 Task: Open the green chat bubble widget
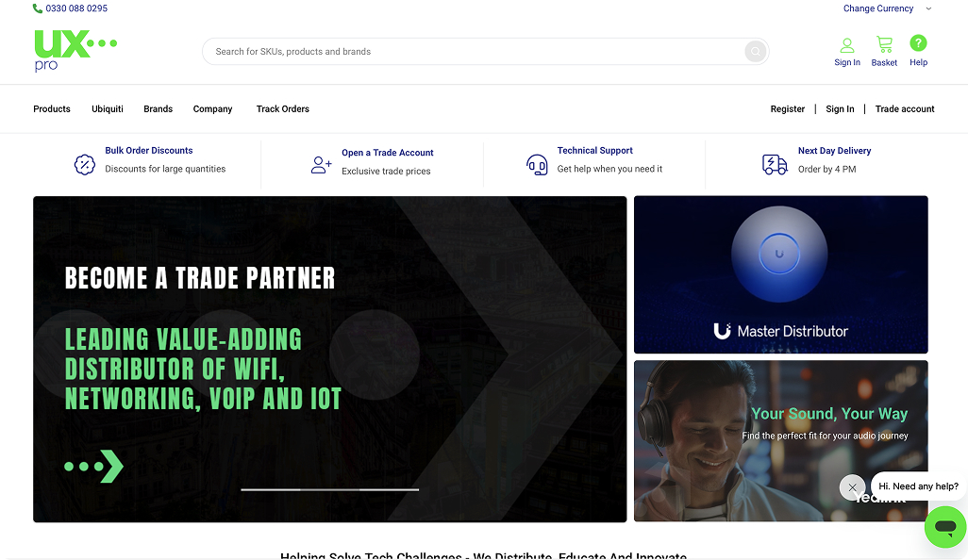coord(944,526)
